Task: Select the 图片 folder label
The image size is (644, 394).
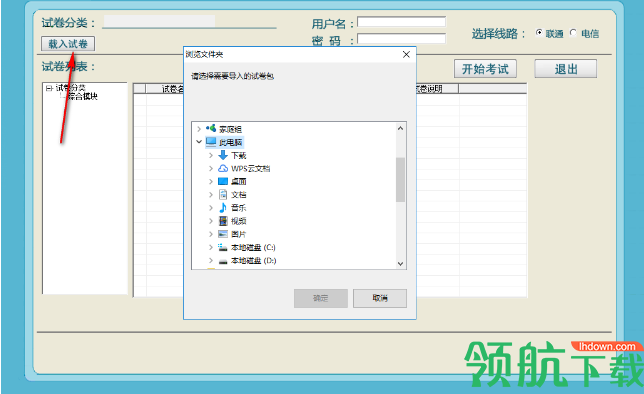Action: pos(239,234)
